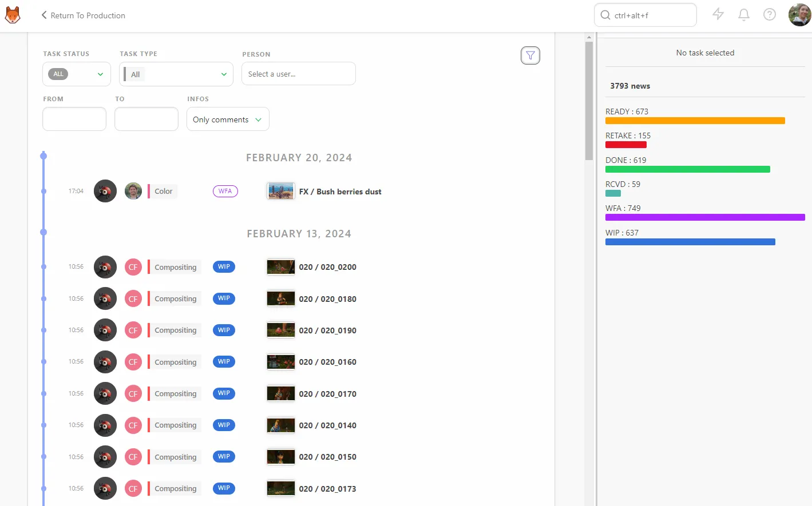Toggle the filter funnel icon button

coord(530,55)
